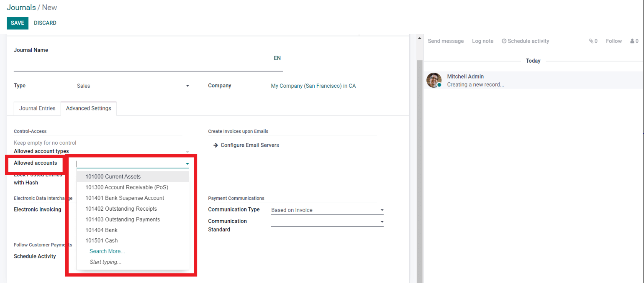Click Mitchell Admin's avatar picture
Image resolution: width=644 pixels, height=283 pixels.
pyautogui.click(x=434, y=80)
